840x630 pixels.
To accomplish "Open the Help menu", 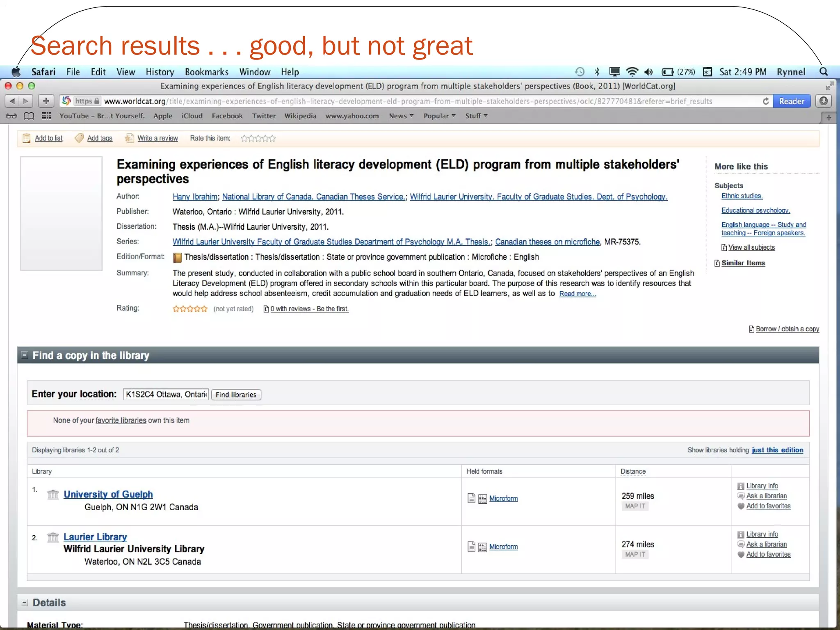I will [290, 72].
